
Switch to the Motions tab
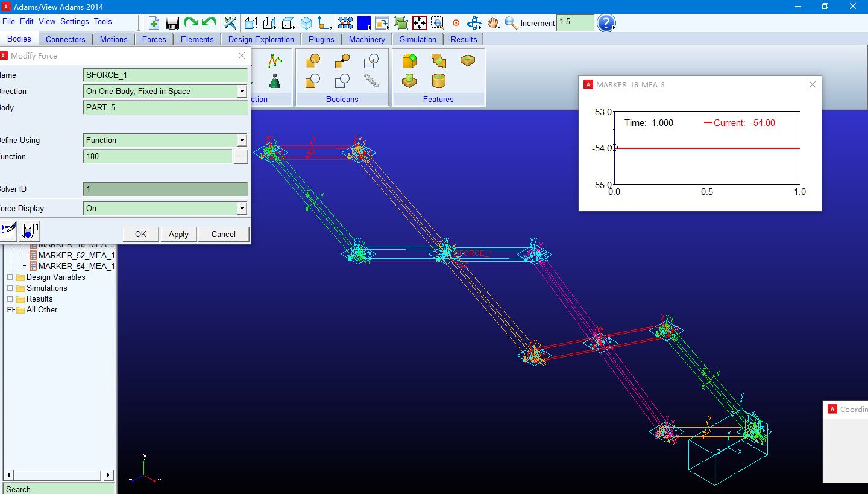tap(114, 39)
